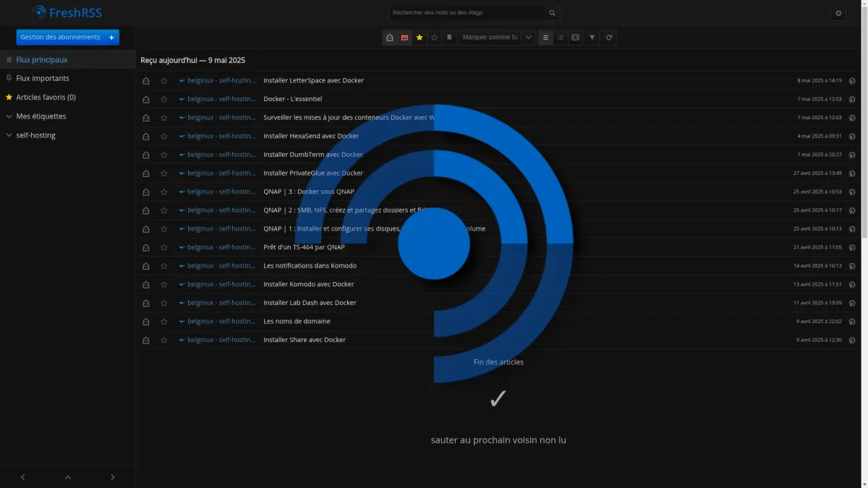
Task: Open 'Prêt d'un TS-464 par QNAP'
Action: [x=304, y=247]
